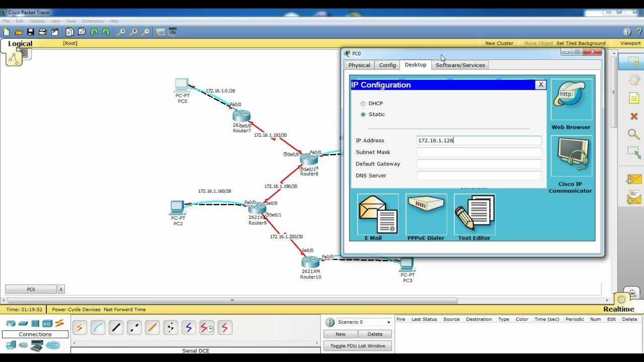This screenshot has height=362, width=644.
Task: Click the Zoom Out magnifier icon
Action: (145, 32)
